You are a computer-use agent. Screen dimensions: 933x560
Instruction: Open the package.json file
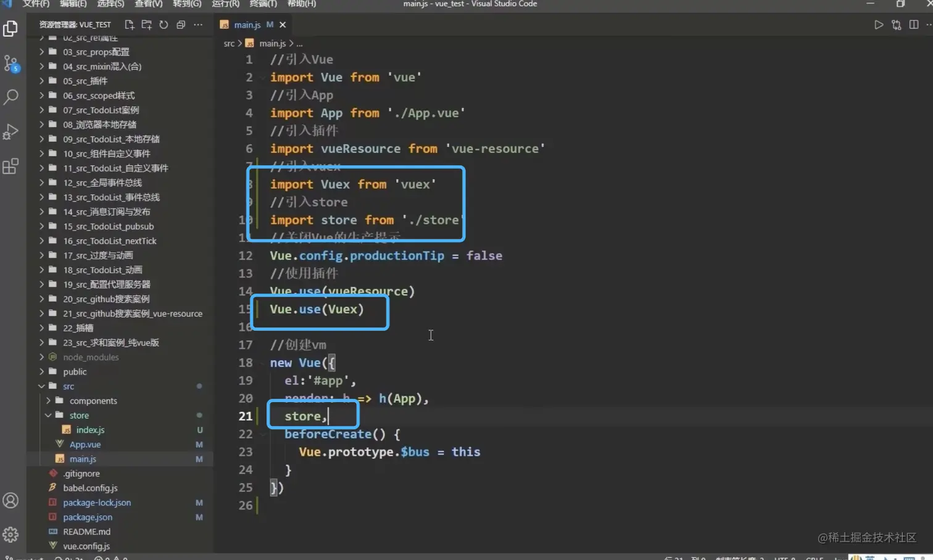coord(87,517)
